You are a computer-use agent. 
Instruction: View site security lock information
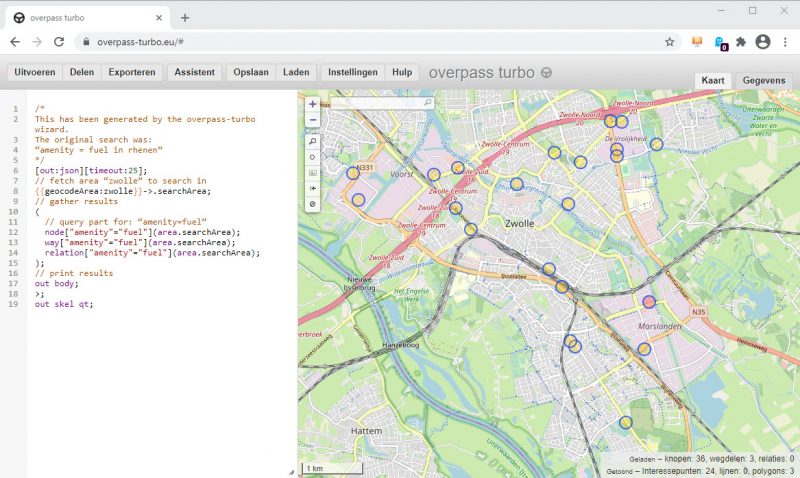pyautogui.click(x=86, y=42)
